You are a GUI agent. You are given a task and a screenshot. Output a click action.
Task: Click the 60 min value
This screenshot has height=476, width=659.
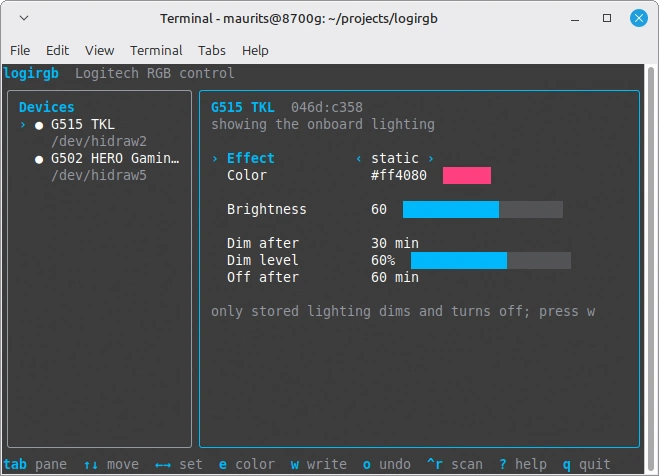(x=395, y=277)
